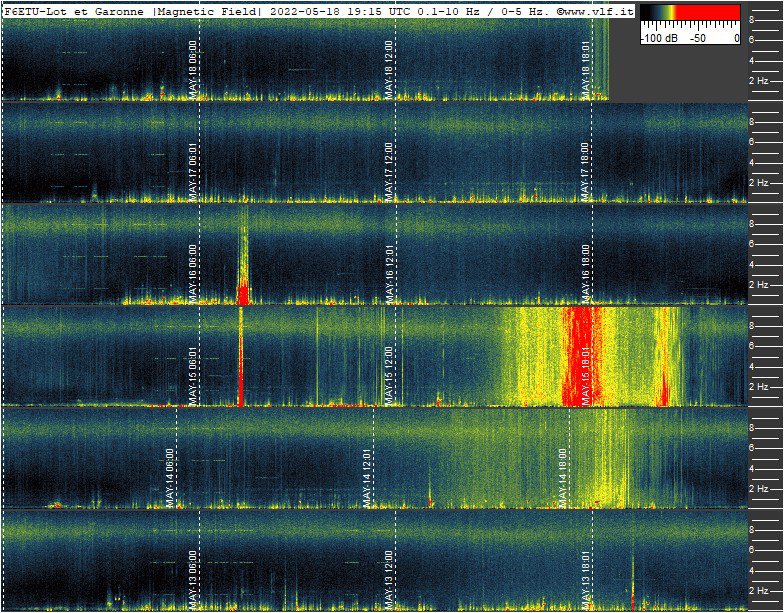784x613 pixels.
Task: Click the large red burst in May 15 row
Action: (x=581, y=355)
